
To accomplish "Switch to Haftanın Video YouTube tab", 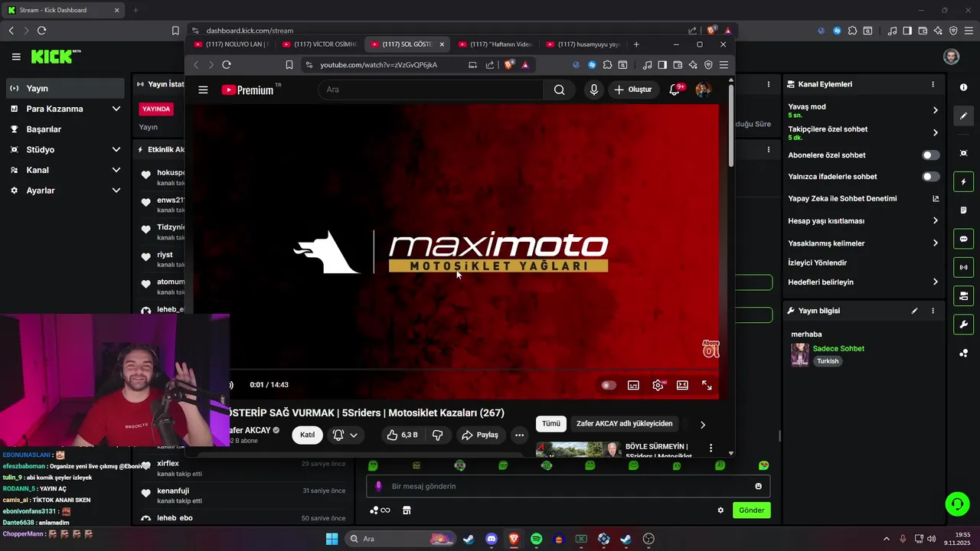I will tap(495, 44).
